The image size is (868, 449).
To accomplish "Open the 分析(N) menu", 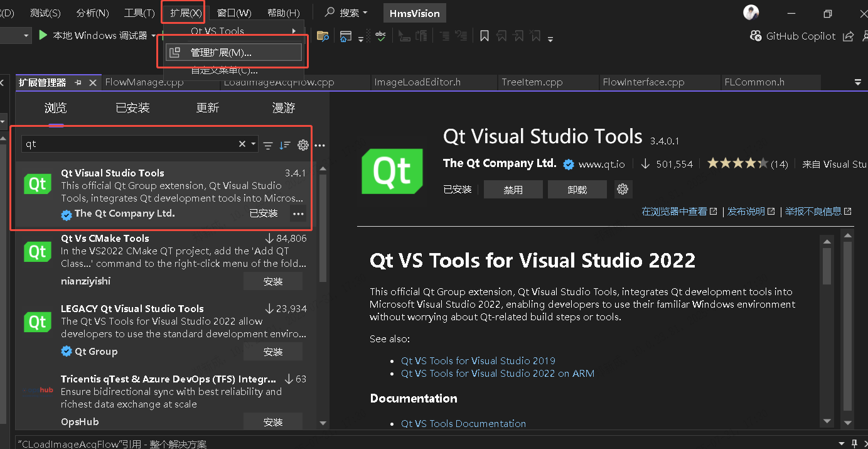I will 92,13.
